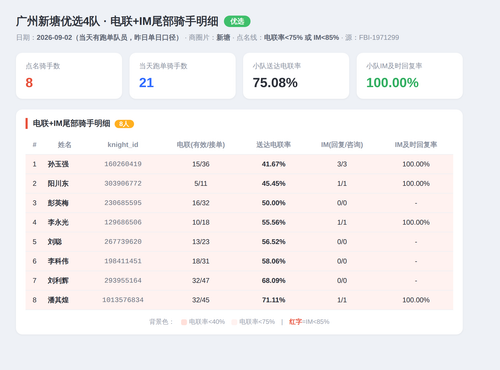Viewport: 500px width, 370px height.
Task: Click the 58.06% call rate value
Action: (273, 261)
